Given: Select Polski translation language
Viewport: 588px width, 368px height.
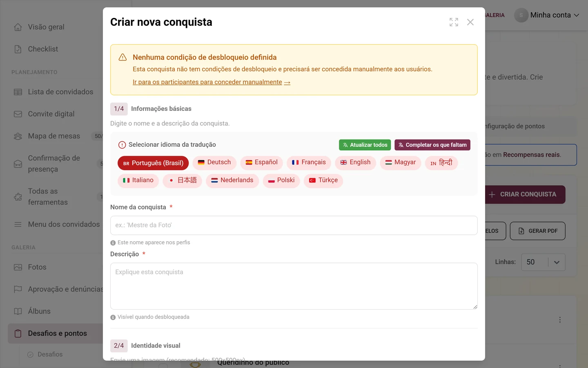Looking at the screenshot, I should pyautogui.click(x=281, y=180).
